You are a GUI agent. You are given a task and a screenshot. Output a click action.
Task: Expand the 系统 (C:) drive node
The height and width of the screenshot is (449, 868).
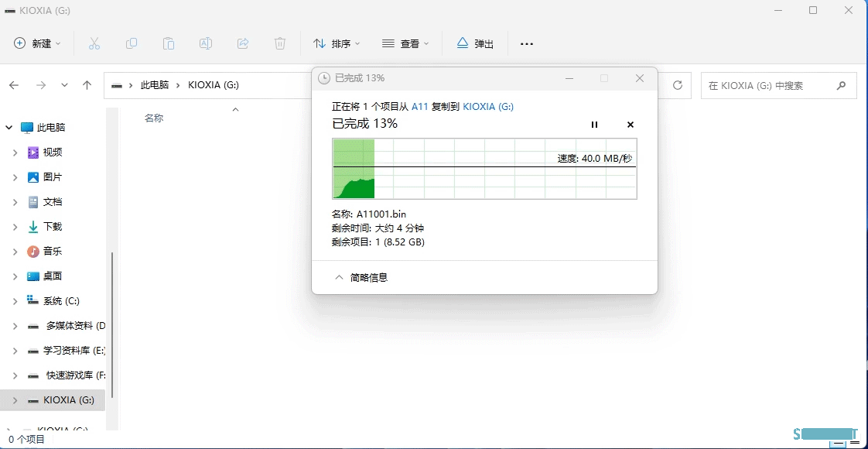click(x=15, y=301)
